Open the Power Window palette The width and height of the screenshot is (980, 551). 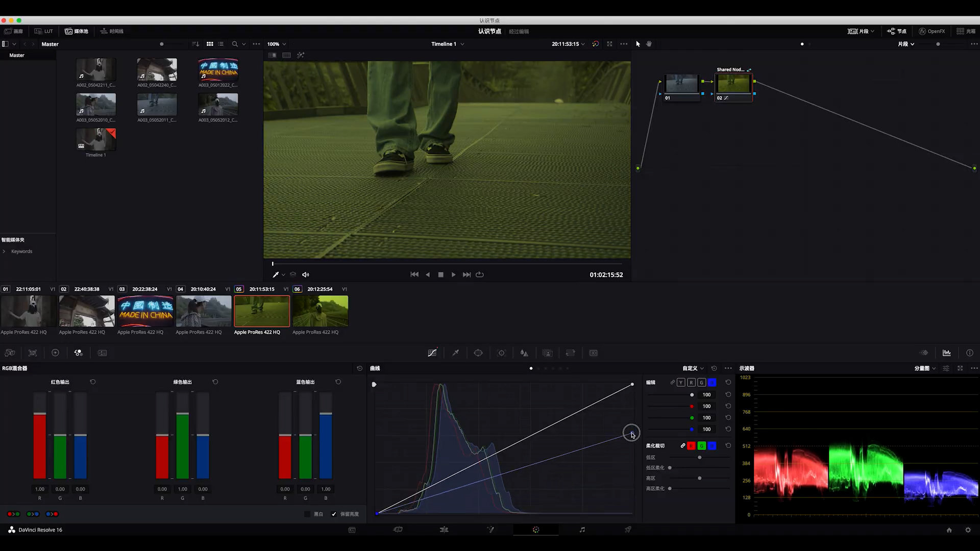pyautogui.click(x=478, y=353)
